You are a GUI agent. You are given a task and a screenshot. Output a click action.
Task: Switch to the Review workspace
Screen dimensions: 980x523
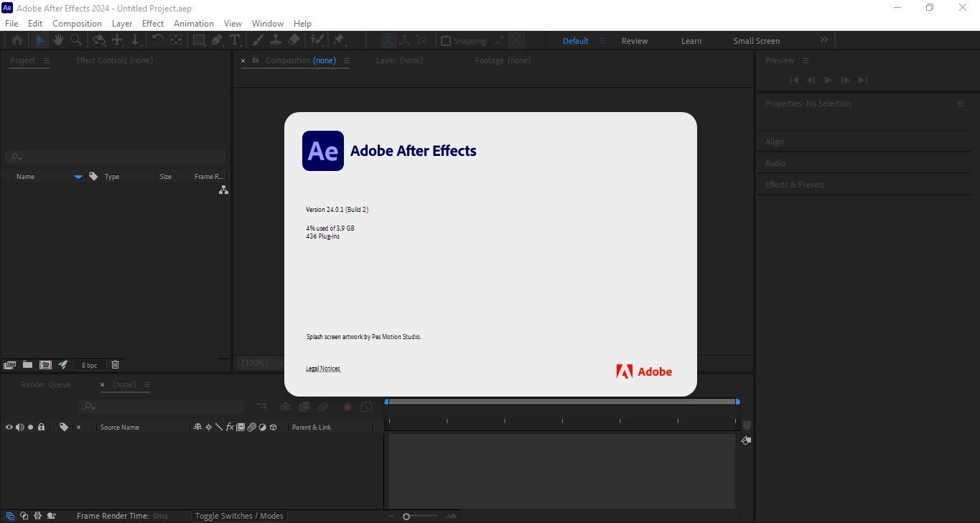[635, 41]
